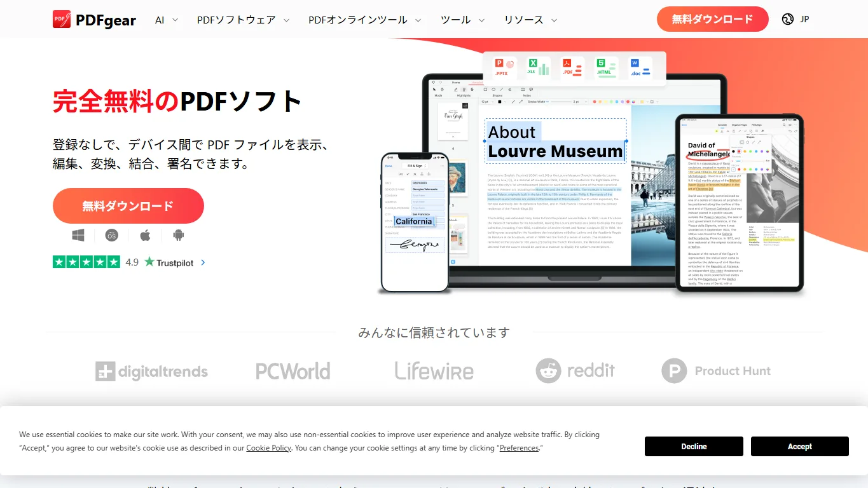Click the 完全無料のPDFソフト headline
868x488 pixels.
click(x=177, y=102)
